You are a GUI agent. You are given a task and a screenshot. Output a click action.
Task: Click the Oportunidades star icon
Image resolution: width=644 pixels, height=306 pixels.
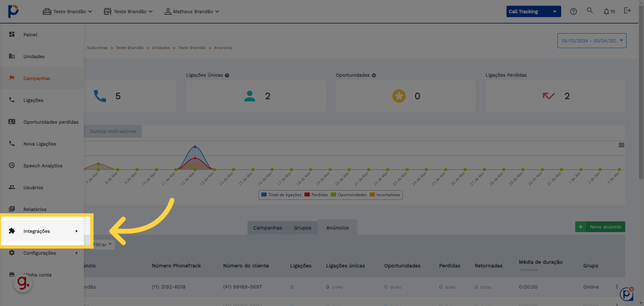click(x=399, y=96)
